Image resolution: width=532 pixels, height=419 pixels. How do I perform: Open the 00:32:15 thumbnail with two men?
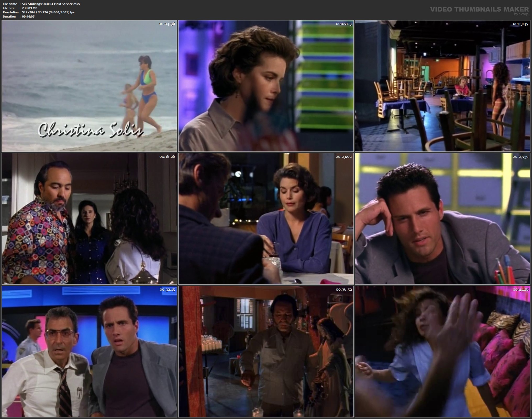click(89, 352)
